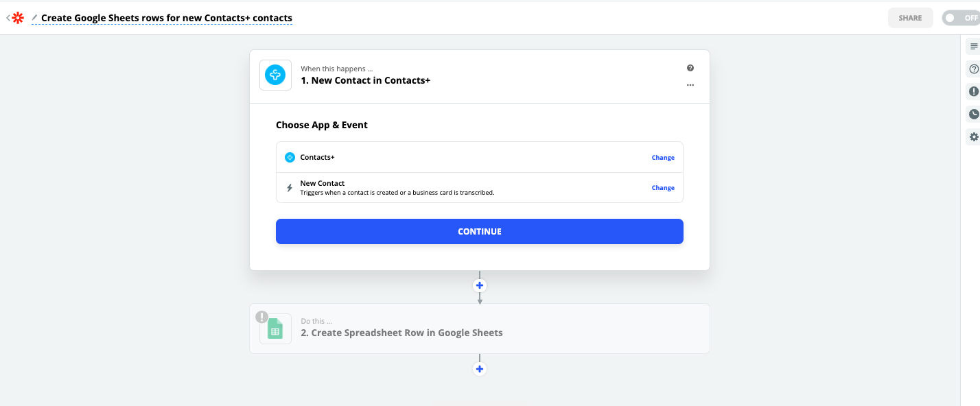The width and height of the screenshot is (980, 406).
Task: Open the sidebar outline list icon
Action: click(x=974, y=47)
